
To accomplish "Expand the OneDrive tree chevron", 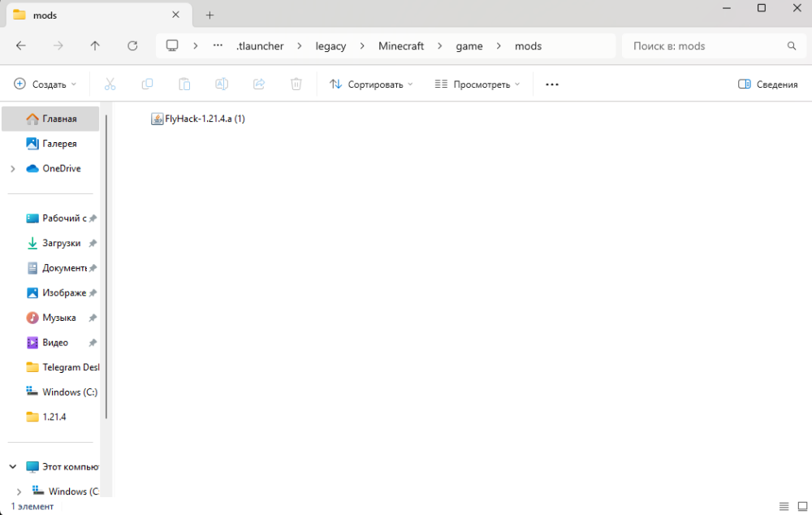I will pos(13,168).
